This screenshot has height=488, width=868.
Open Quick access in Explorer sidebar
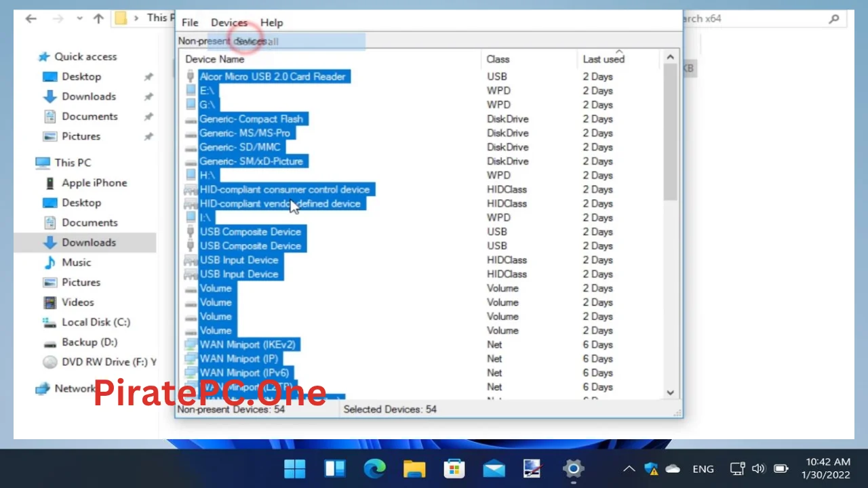85,57
